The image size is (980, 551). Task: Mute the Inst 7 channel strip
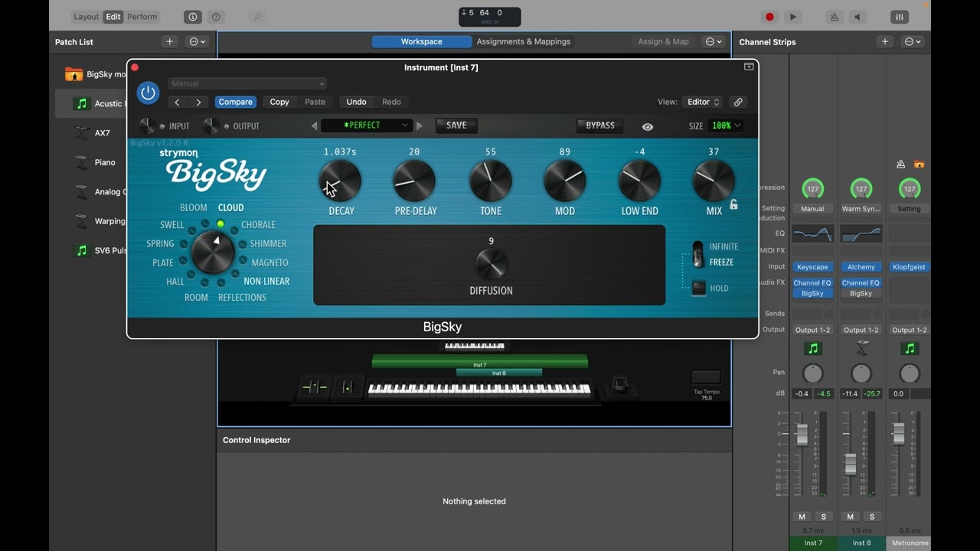pyautogui.click(x=802, y=517)
